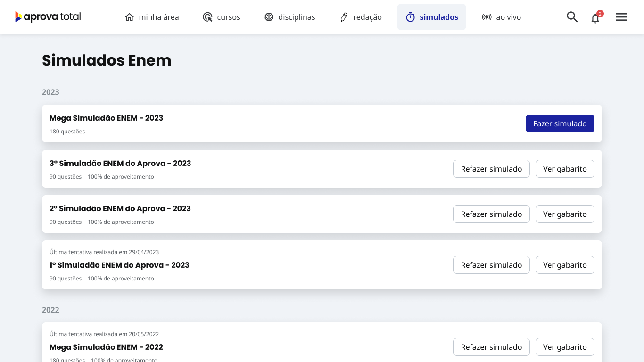Click title Mega Simuladão ENEM - 2022
This screenshot has width=644, height=362.
pyautogui.click(x=106, y=347)
